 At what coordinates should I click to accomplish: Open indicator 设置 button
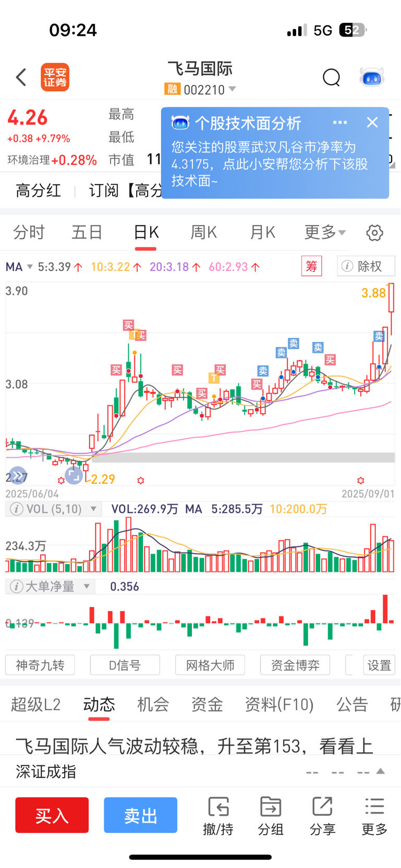pos(379,665)
